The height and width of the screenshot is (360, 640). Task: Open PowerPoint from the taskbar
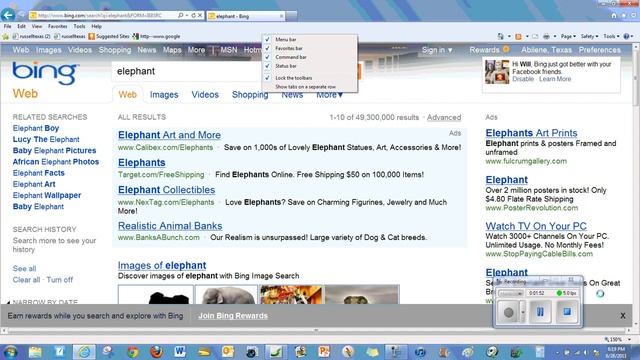[324, 351]
